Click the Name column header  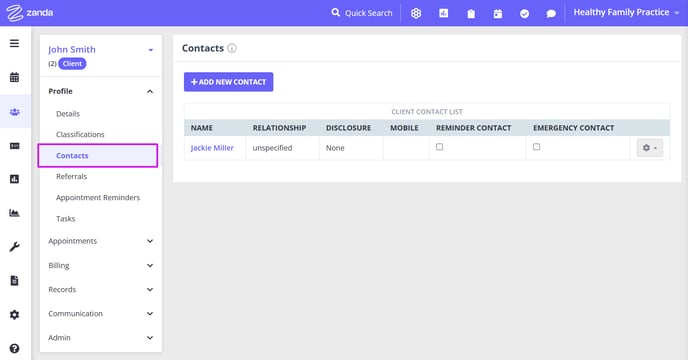pos(201,128)
